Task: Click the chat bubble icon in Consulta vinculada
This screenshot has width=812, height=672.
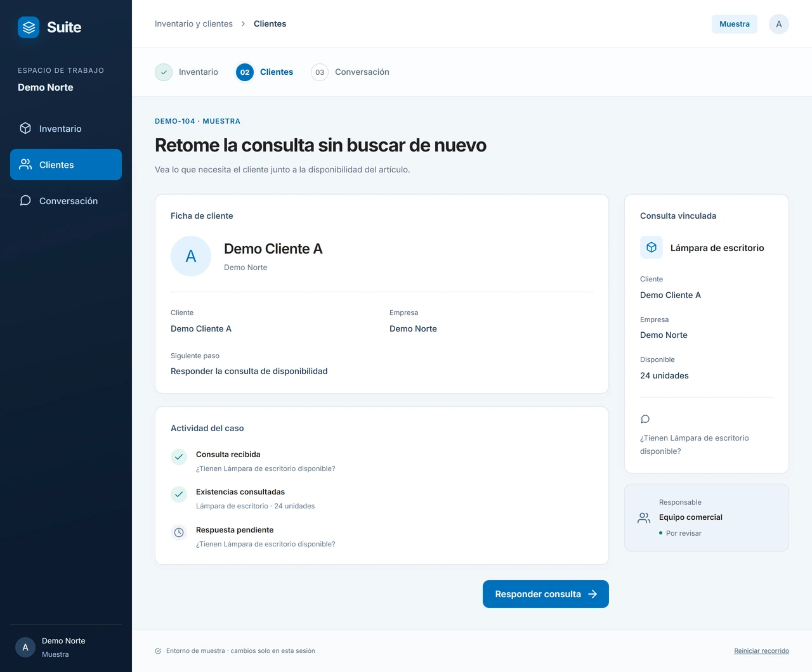Action: (645, 419)
